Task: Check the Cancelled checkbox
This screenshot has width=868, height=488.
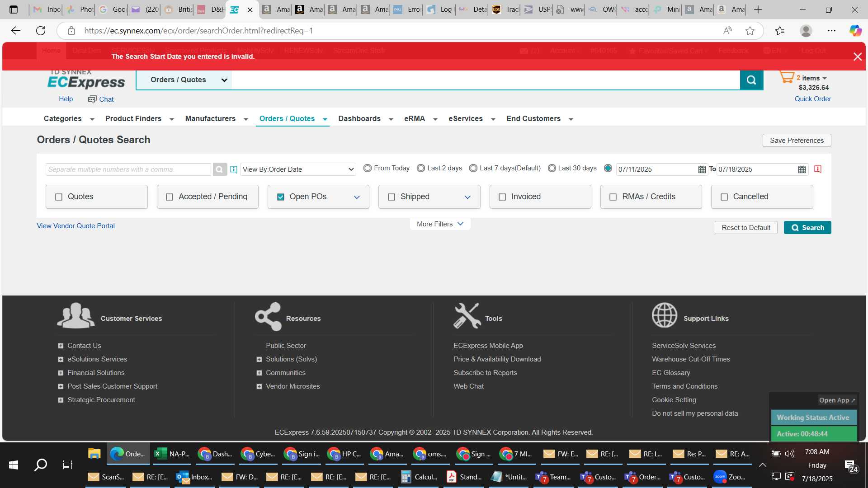Action: [724, 197]
